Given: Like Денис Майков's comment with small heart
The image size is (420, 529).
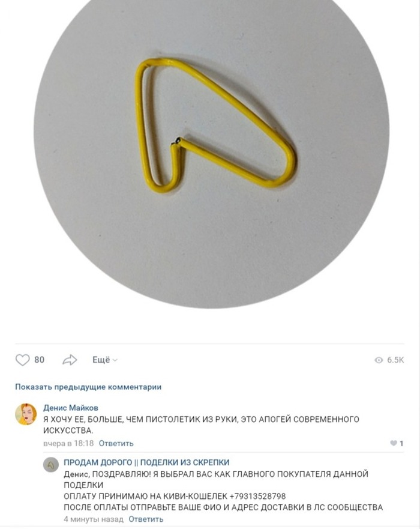Looking at the screenshot, I should click(x=394, y=443).
